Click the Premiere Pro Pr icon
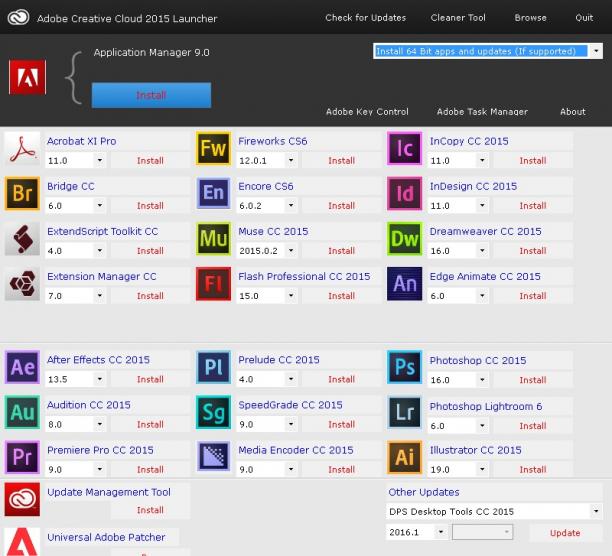The width and height of the screenshot is (612, 556). pos(22,457)
